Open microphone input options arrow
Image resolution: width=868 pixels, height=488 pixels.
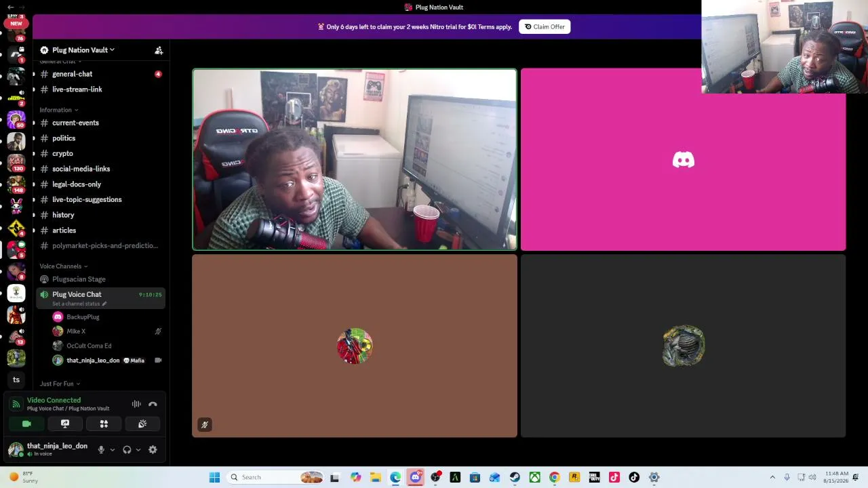pos(112,449)
